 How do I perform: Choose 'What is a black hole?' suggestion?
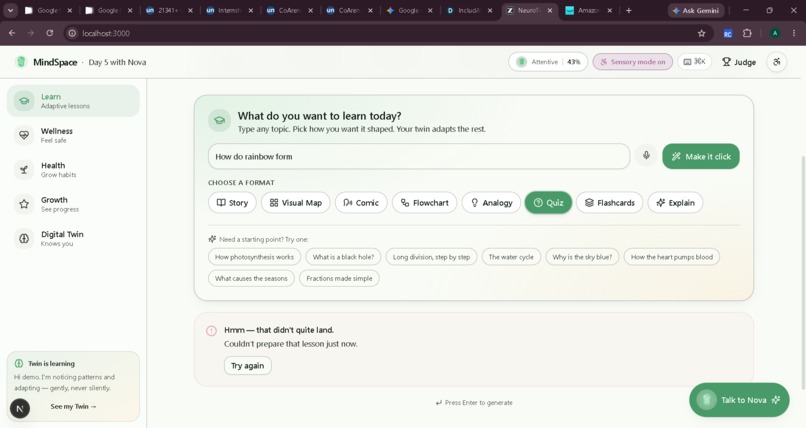[343, 257]
